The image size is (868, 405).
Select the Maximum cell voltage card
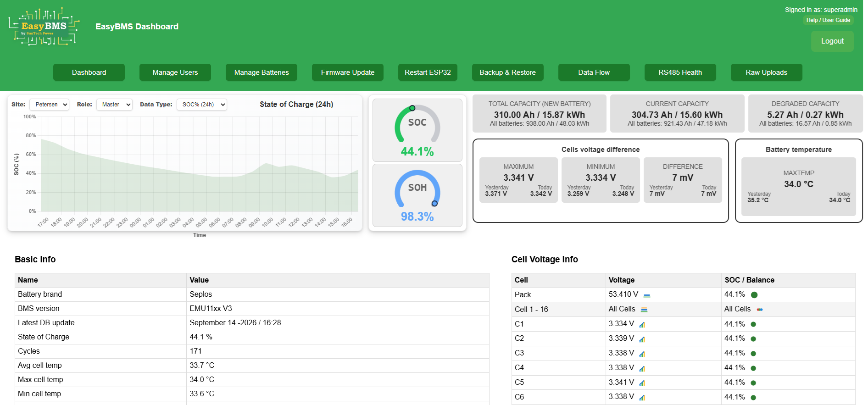pos(518,180)
